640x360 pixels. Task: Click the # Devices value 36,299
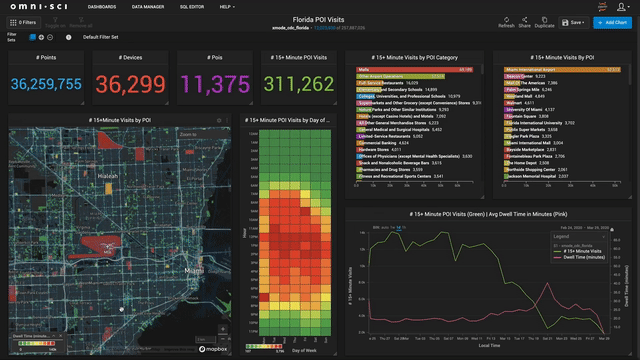tap(130, 84)
